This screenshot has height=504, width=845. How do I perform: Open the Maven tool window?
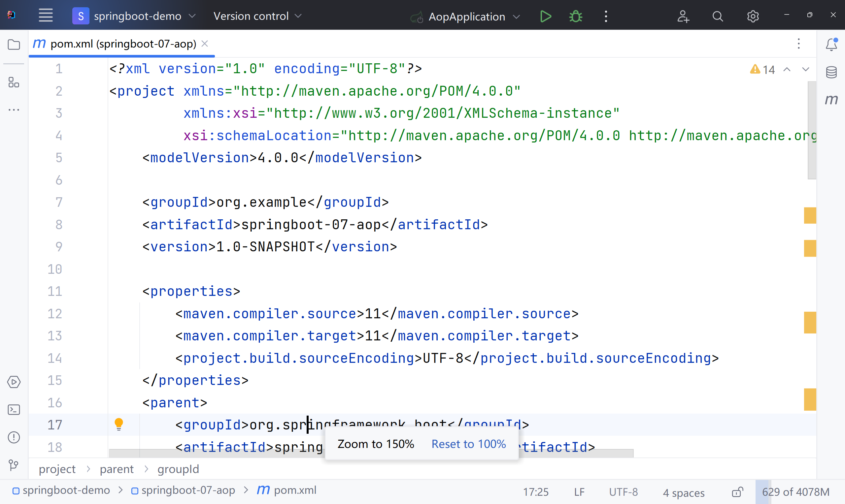click(831, 100)
